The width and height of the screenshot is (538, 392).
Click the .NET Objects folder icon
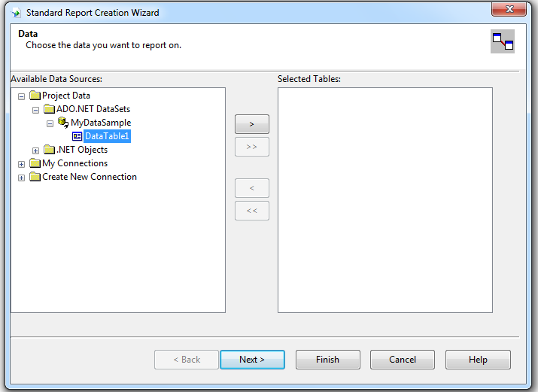coord(50,150)
